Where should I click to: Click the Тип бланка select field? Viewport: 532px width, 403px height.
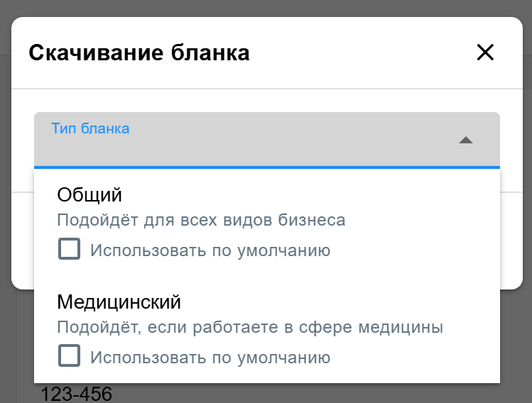tap(267, 140)
